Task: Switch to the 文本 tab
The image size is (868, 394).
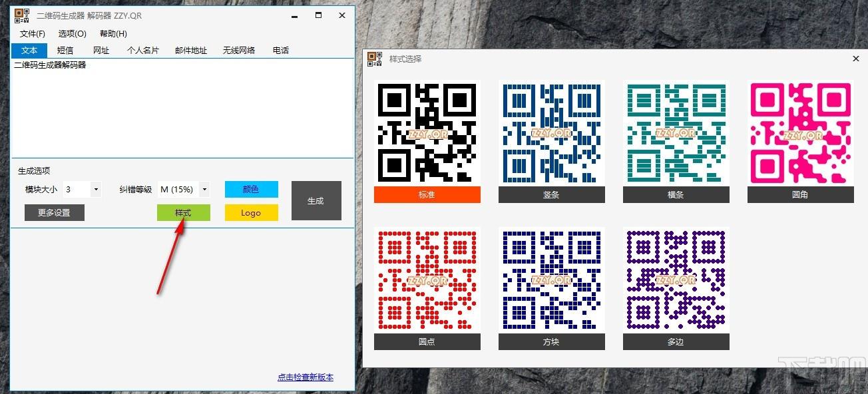Action: pyautogui.click(x=29, y=50)
